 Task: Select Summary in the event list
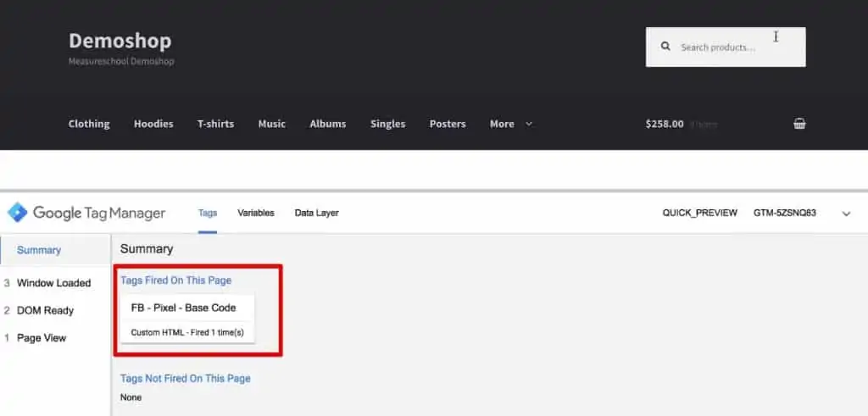click(55, 250)
